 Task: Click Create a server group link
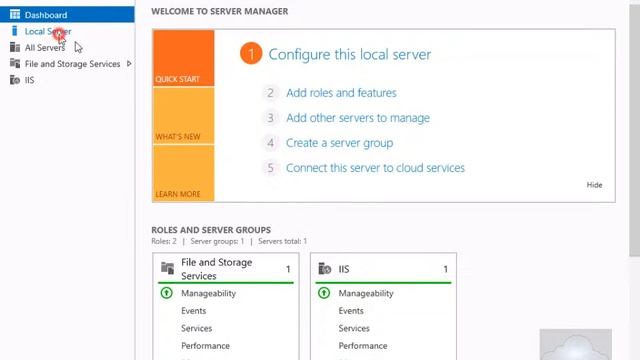(340, 143)
